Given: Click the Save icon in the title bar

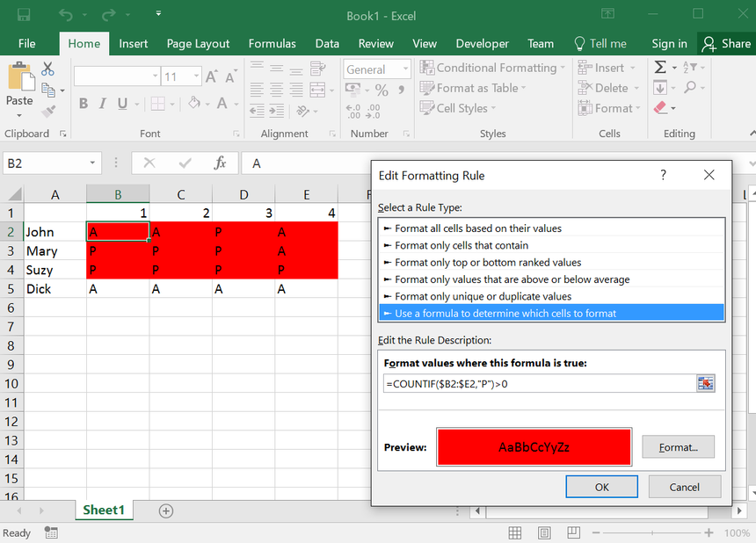Looking at the screenshot, I should click(x=24, y=15).
